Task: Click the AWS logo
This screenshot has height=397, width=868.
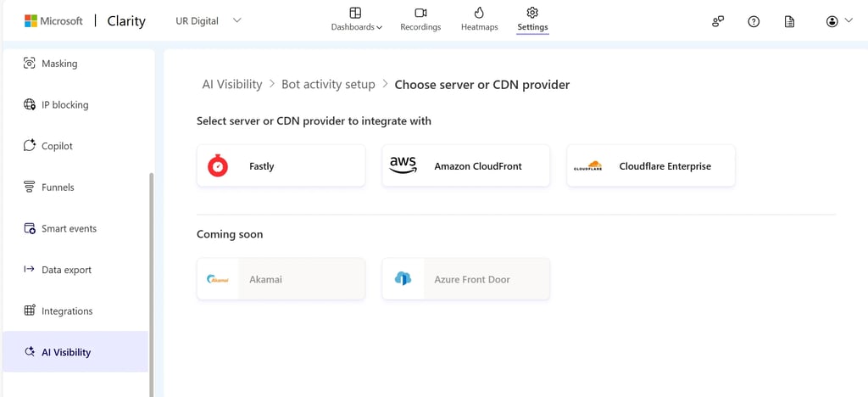Action: 403,165
